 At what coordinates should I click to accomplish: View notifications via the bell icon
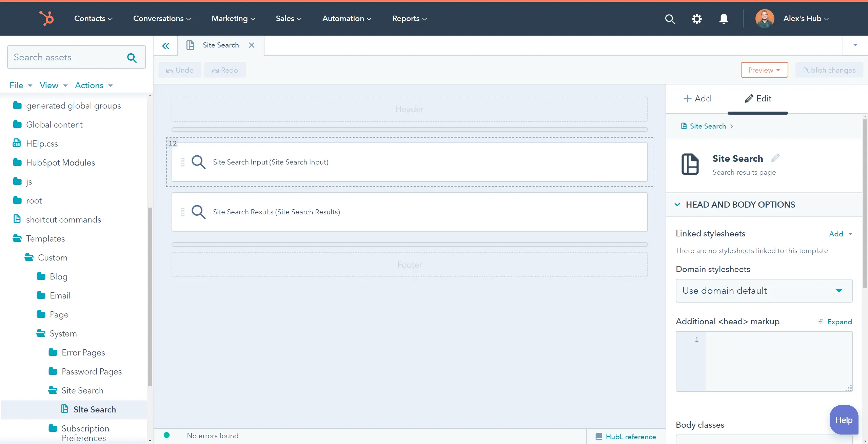724,19
